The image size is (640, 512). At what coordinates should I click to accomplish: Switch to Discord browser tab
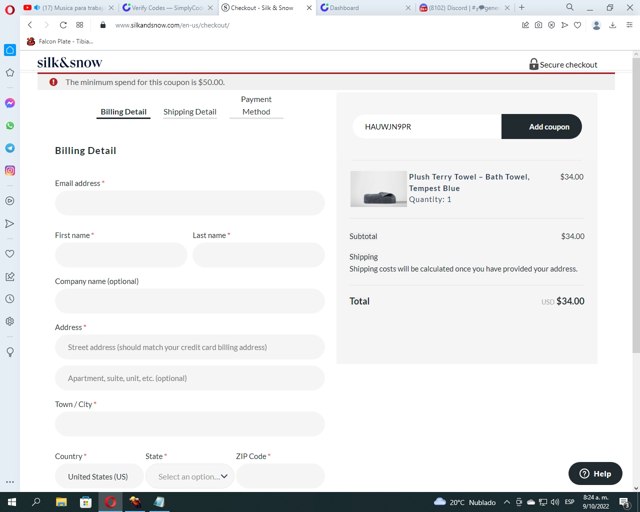[464, 8]
